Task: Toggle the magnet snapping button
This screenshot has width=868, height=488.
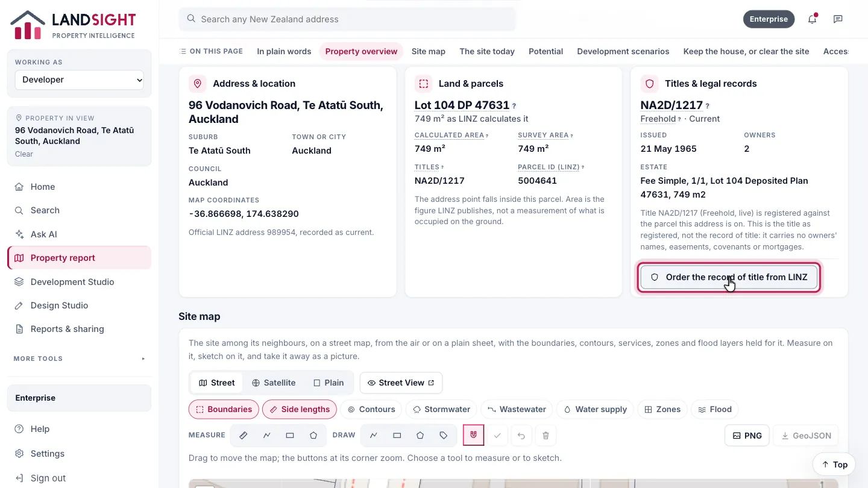Action: point(474,435)
